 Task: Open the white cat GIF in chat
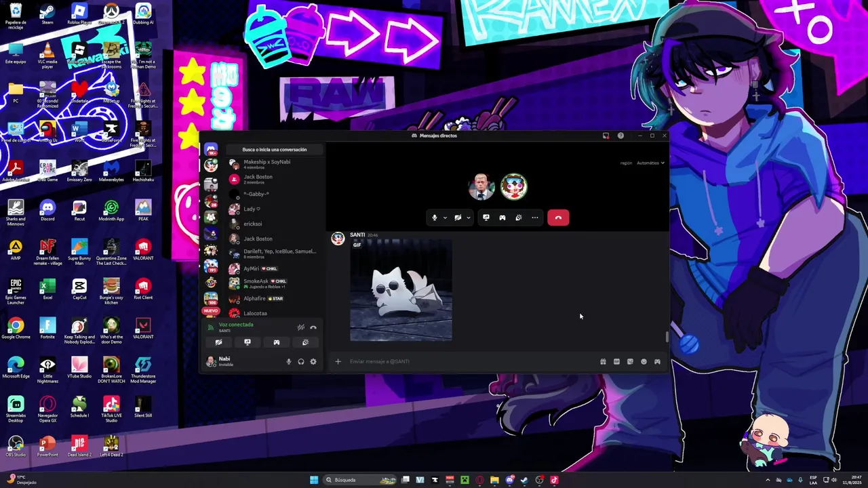pos(401,290)
